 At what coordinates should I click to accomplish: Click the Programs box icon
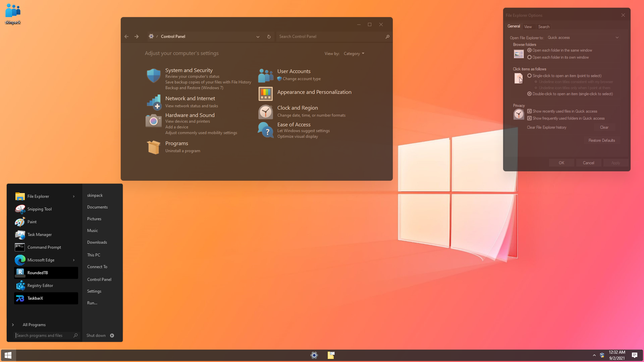[x=154, y=147]
